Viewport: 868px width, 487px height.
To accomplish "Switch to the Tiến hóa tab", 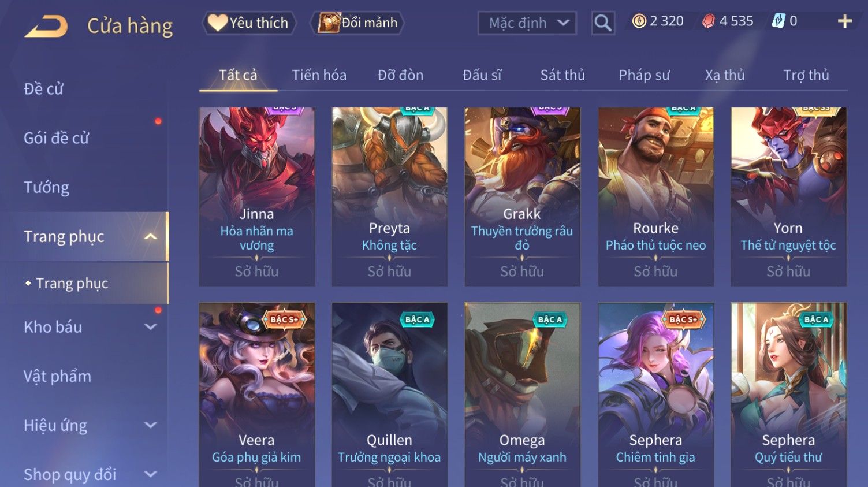I will [319, 75].
